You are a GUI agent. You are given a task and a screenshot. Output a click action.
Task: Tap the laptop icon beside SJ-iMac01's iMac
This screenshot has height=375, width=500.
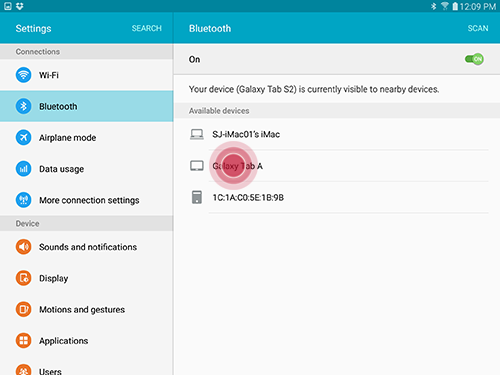(197, 134)
